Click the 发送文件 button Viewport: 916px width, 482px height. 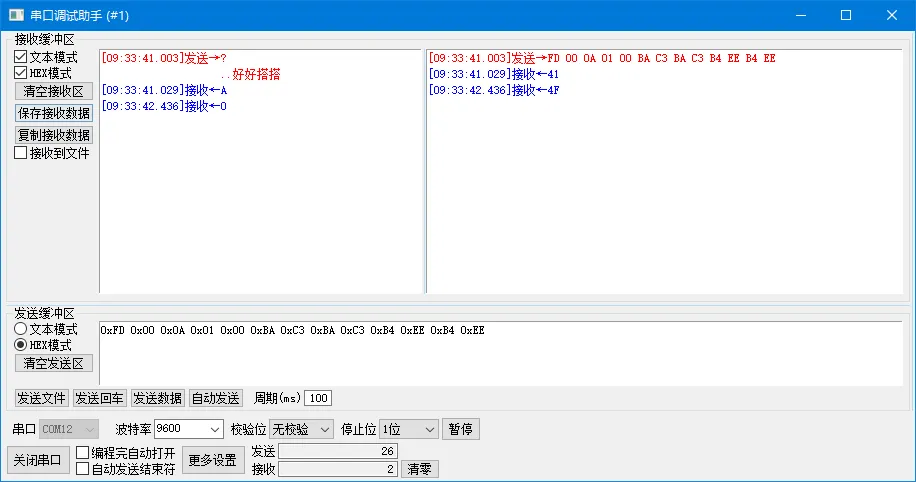(41, 398)
